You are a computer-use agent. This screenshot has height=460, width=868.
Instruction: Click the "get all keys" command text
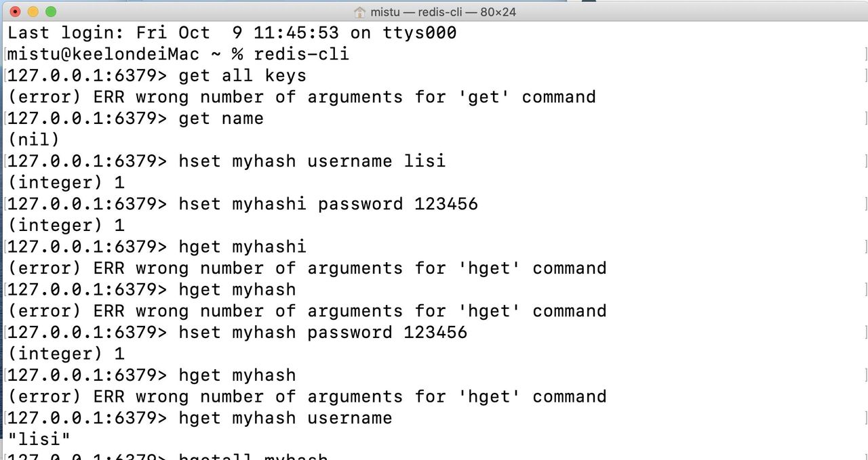coord(242,75)
